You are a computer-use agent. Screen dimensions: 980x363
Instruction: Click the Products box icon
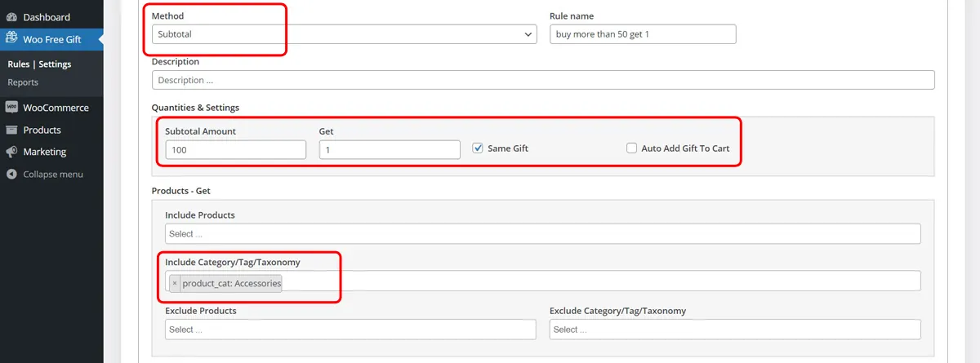(x=11, y=130)
